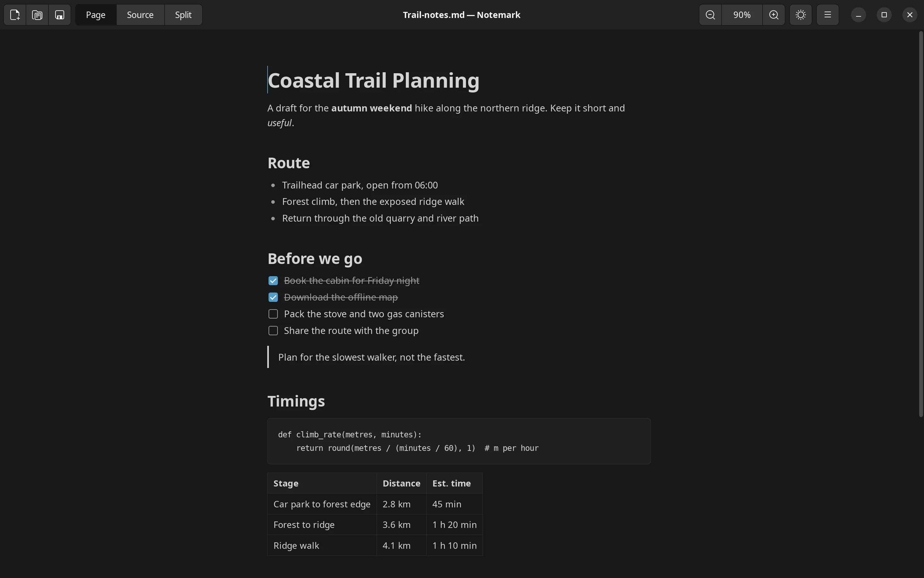This screenshot has width=924, height=578.
Task: Click the 'Est. time' table header
Action: (x=454, y=484)
